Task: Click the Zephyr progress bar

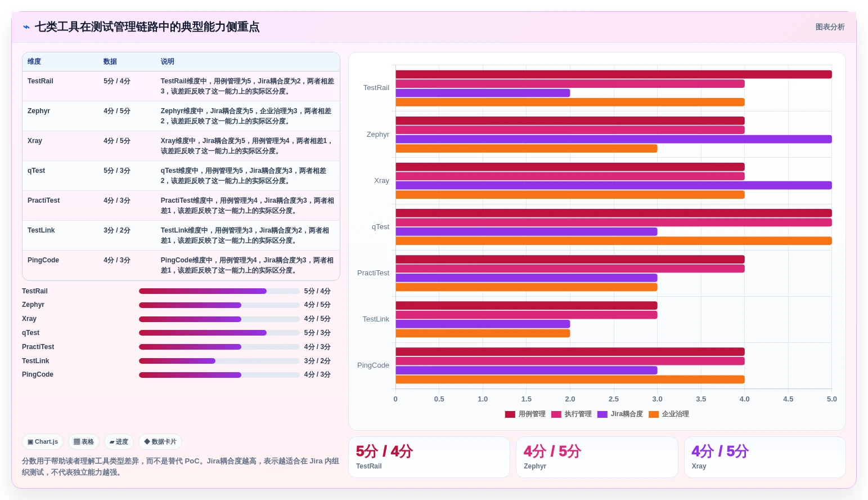Action: [x=219, y=305]
